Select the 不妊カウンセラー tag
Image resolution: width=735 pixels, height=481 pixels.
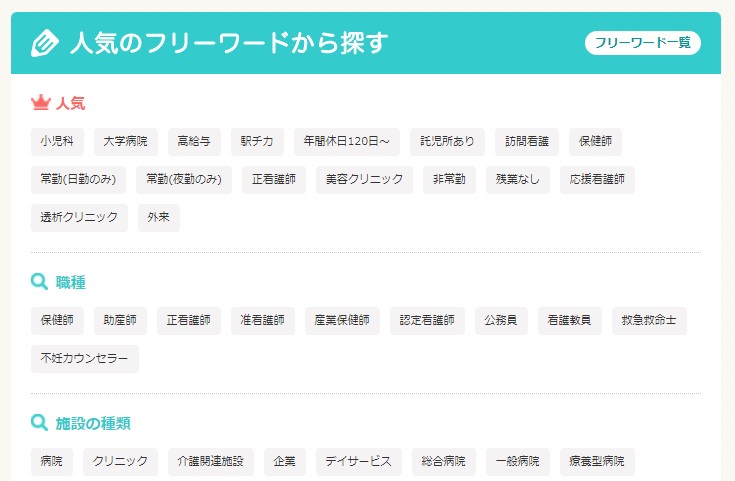pyautogui.click(x=85, y=359)
